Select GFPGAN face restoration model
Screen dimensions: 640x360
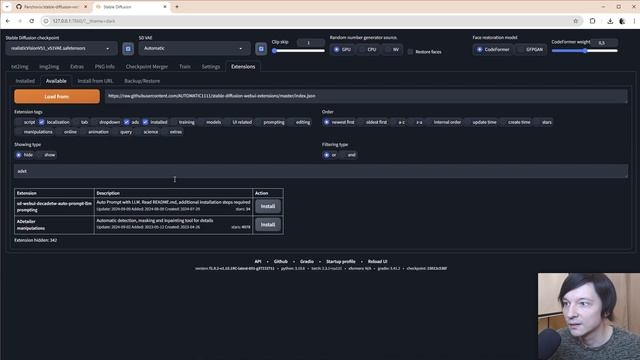point(530,49)
